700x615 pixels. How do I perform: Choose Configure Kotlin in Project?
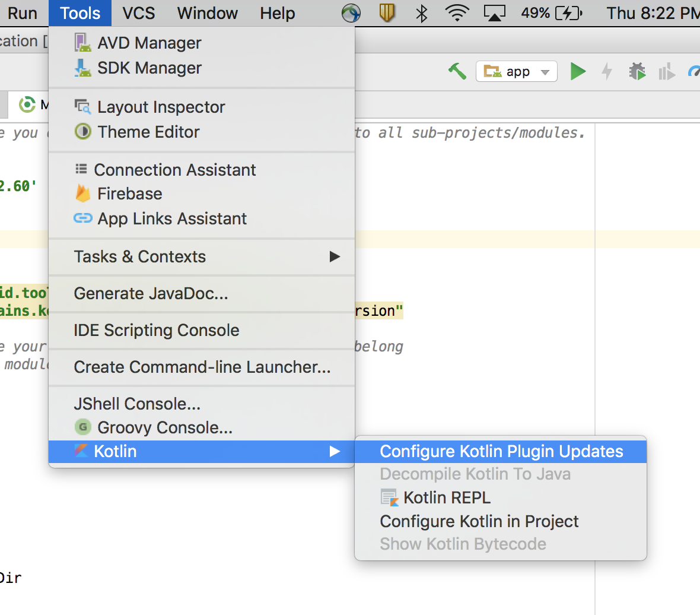pyautogui.click(x=501, y=521)
